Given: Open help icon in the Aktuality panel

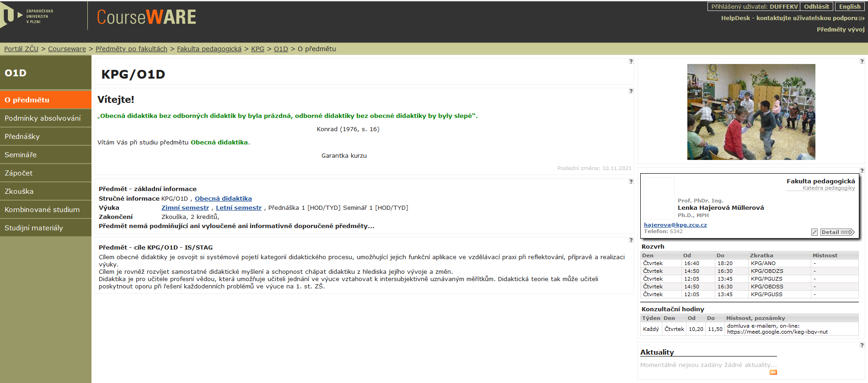Looking at the screenshot, I should (x=862, y=345).
